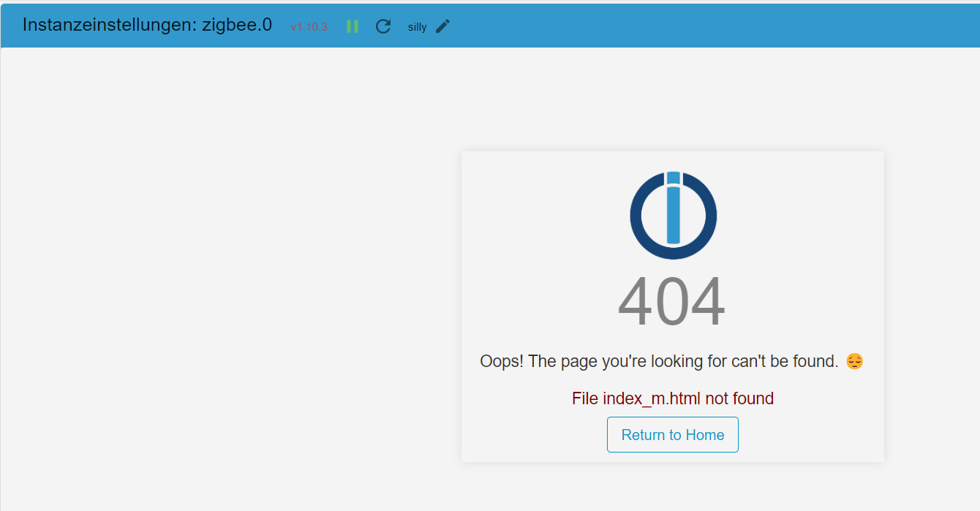Pause the zigbee.0 instance
This screenshot has width=980, height=511.
pyautogui.click(x=353, y=26)
